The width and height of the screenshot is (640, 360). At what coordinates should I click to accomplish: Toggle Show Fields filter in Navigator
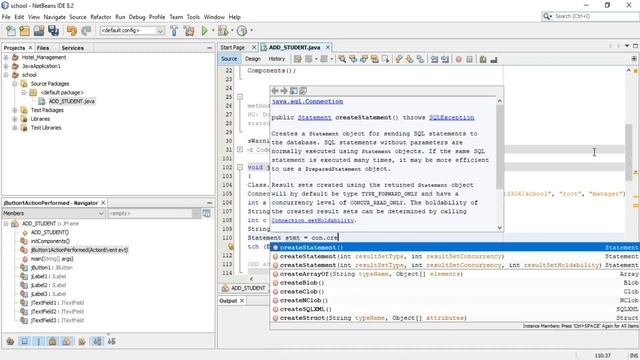point(24,341)
